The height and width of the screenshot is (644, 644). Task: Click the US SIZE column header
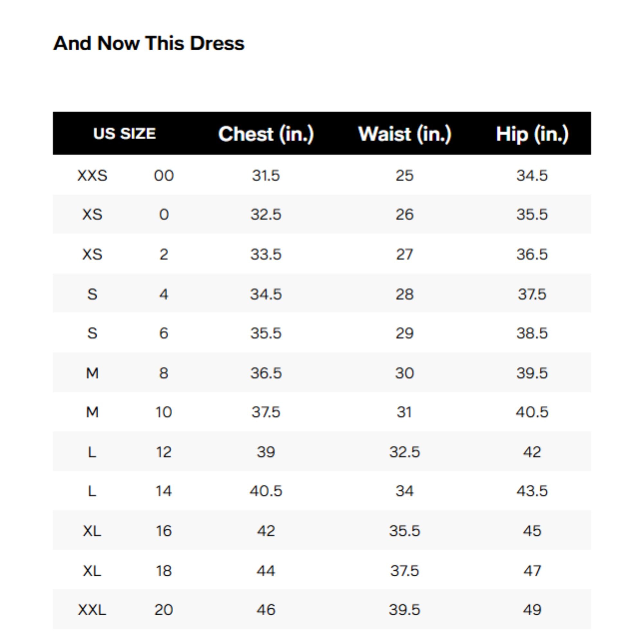124,134
